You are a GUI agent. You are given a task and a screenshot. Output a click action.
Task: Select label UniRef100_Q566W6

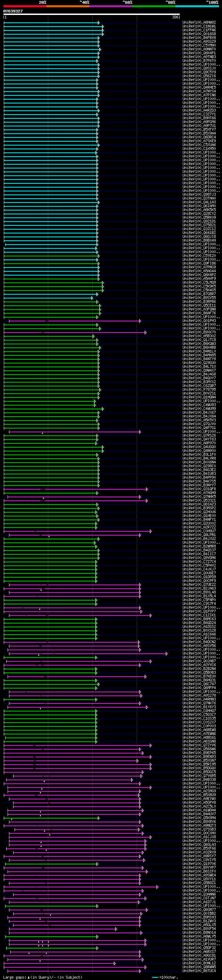199,749
